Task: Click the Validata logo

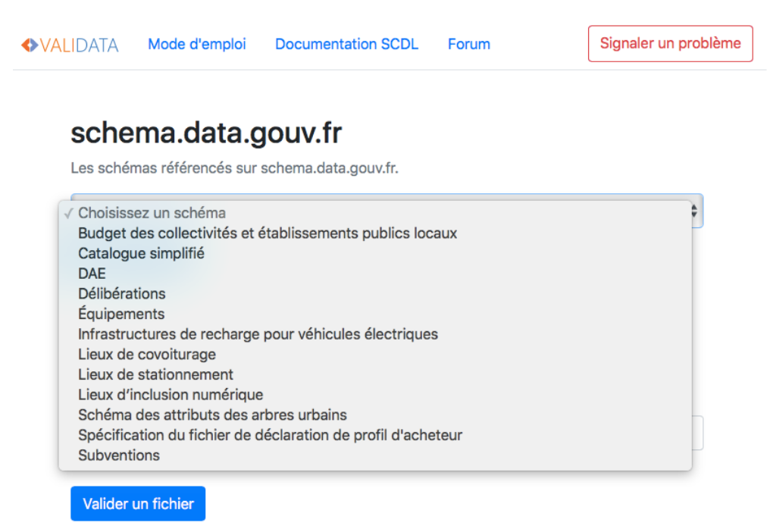Action: (x=70, y=45)
